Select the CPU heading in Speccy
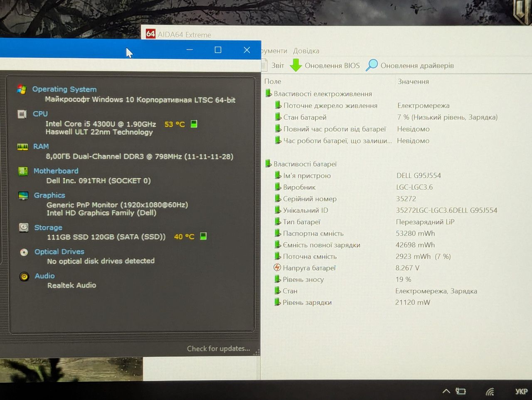Screen dimensions: 532x400 tap(40, 114)
